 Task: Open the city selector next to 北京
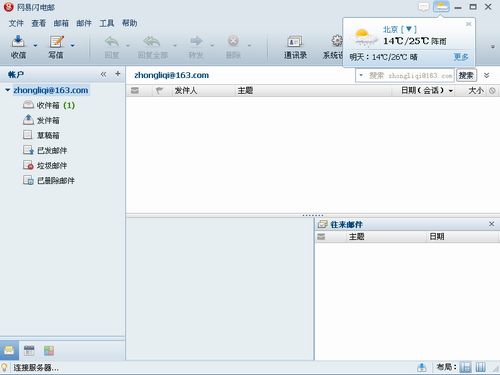coord(409,29)
